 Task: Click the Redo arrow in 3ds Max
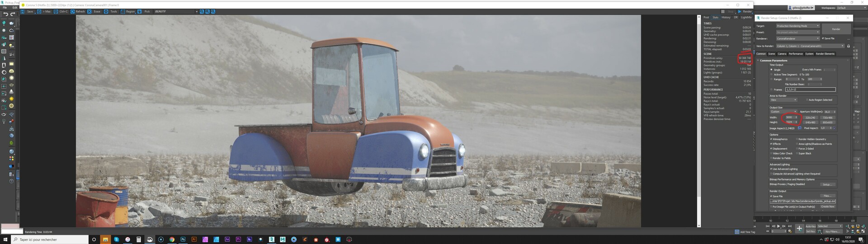(13, 14)
